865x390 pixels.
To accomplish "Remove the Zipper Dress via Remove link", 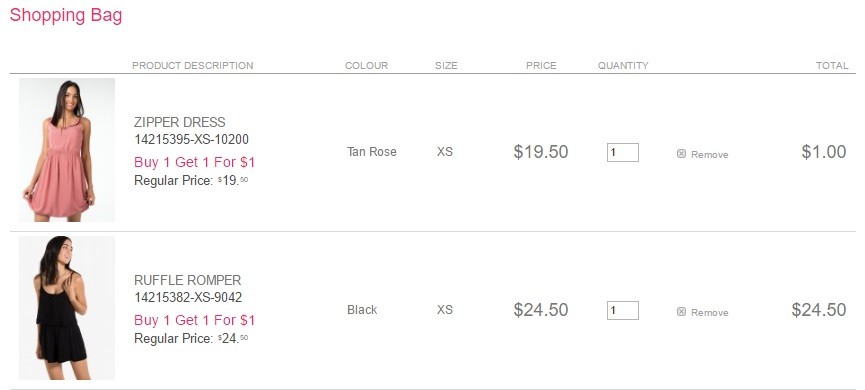I will pos(709,154).
